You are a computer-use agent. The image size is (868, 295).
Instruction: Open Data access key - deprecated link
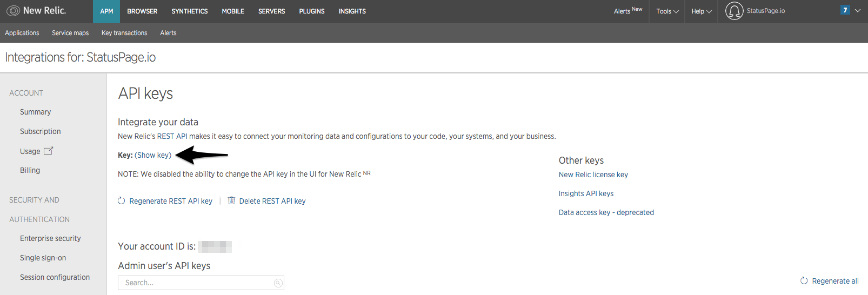606,212
